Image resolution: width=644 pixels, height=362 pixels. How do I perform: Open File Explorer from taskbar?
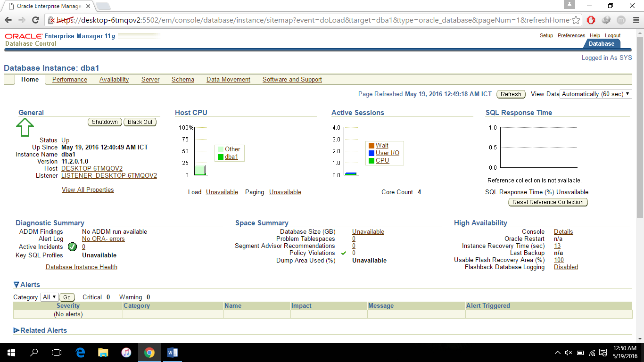(x=103, y=353)
